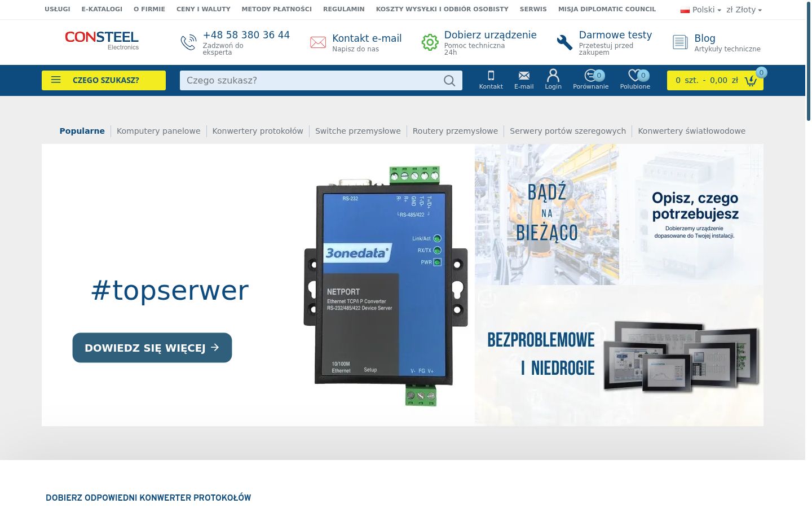Click the #topserwer heading
The width and height of the screenshot is (812, 508).
pos(170,291)
